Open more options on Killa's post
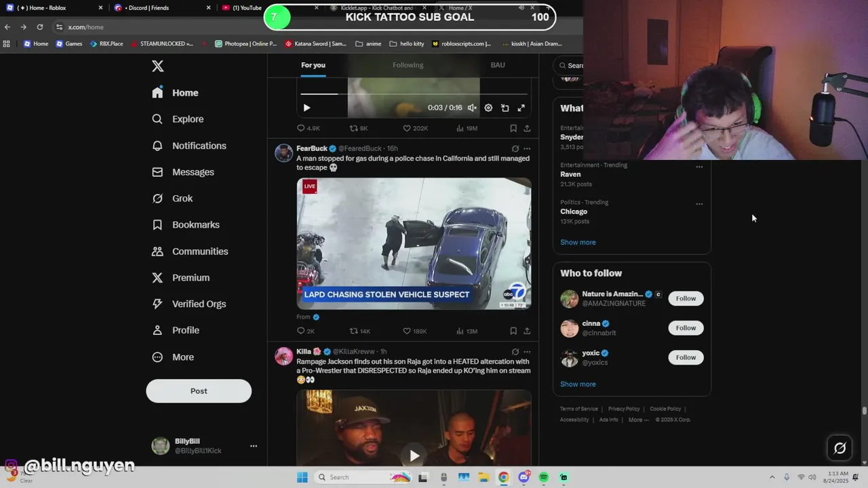The width and height of the screenshot is (868, 488). tap(527, 352)
